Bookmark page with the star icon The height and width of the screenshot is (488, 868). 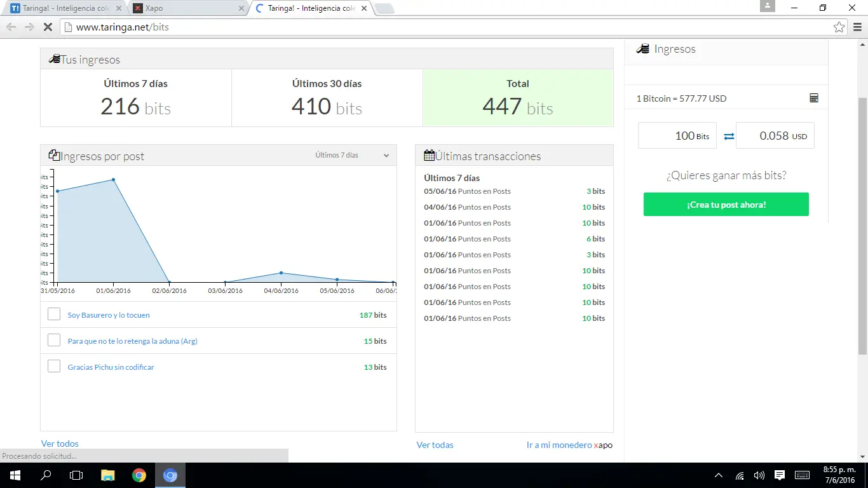(839, 27)
